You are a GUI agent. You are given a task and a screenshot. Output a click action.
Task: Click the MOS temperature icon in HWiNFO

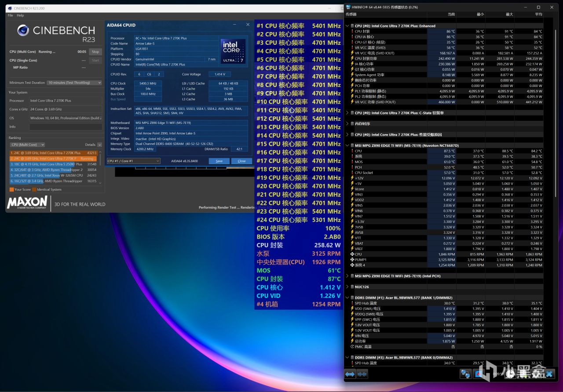click(x=352, y=162)
